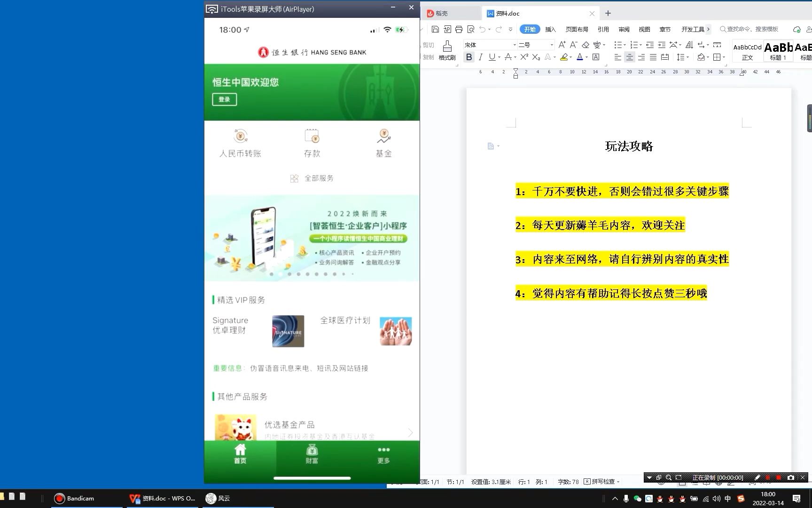Open 人民币转账 in Hang Seng app
The height and width of the screenshot is (508, 812).
(x=240, y=143)
